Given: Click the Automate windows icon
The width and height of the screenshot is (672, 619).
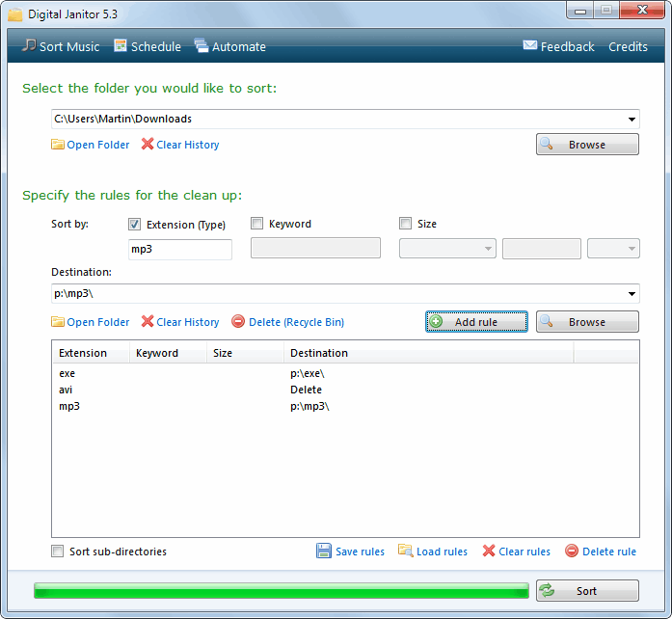Looking at the screenshot, I should click(201, 45).
